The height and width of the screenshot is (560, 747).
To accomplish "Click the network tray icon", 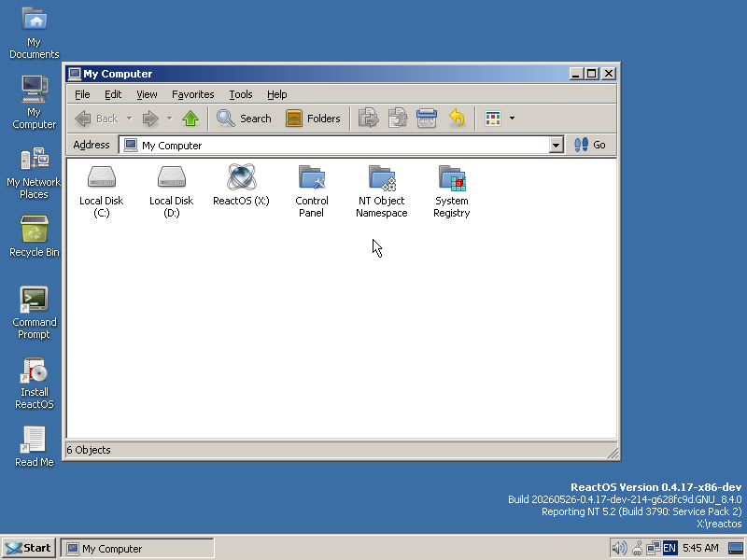I will click(x=653, y=548).
